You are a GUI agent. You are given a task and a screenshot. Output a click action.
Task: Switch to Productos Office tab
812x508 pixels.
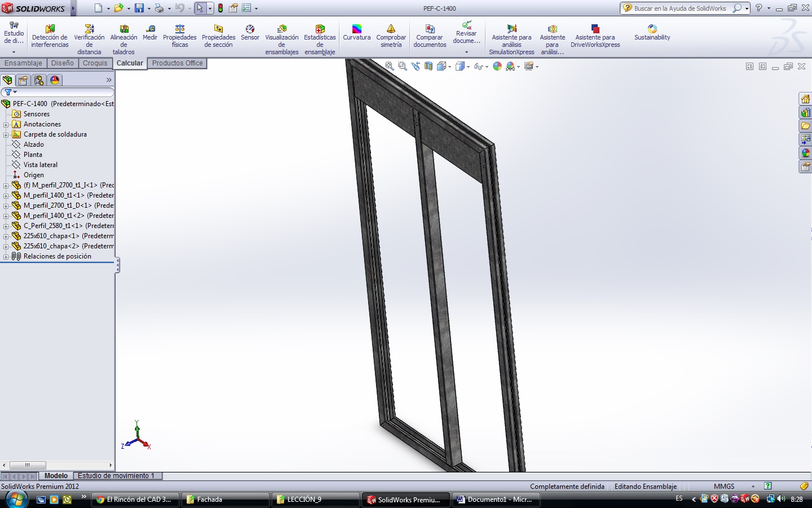(x=177, y=63)
